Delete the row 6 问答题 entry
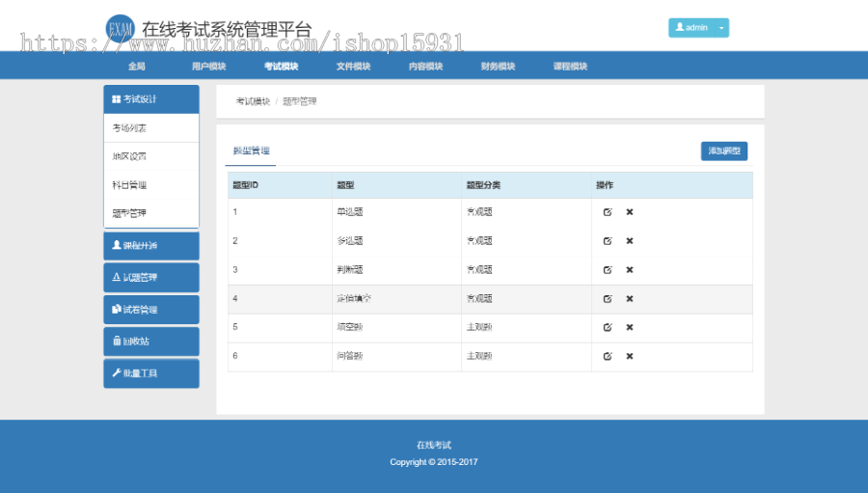 pos(630,356)
